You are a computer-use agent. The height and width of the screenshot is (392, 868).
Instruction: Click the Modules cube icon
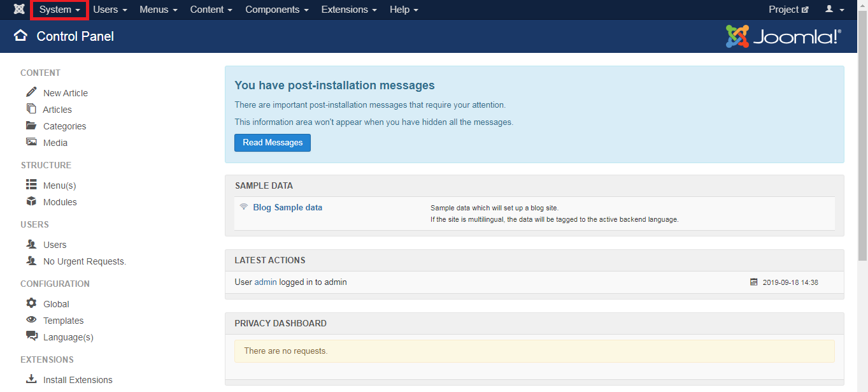click(31, 201)
